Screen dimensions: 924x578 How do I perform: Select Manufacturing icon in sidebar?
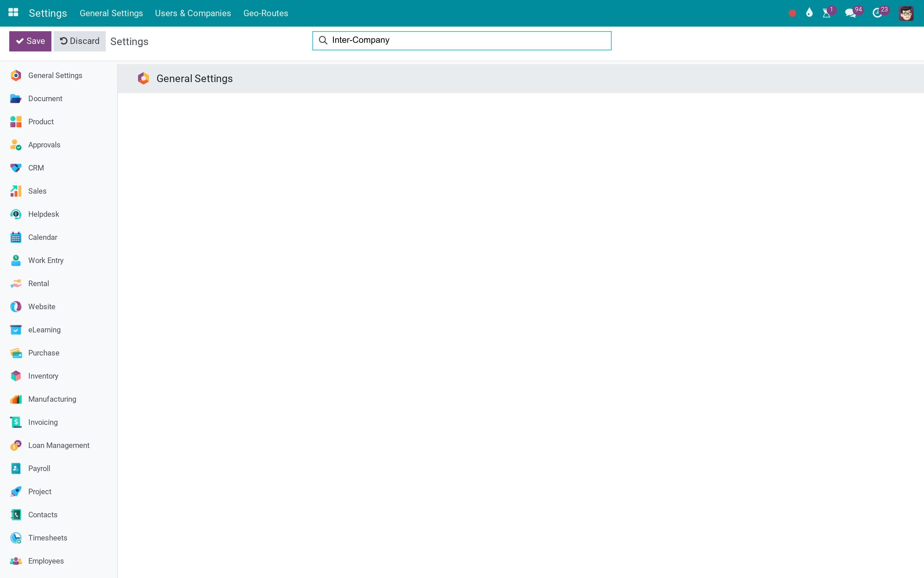(16, 399)
